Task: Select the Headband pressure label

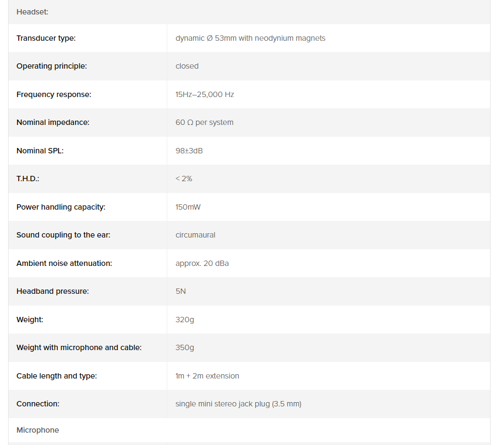Action: click(53, 291)
